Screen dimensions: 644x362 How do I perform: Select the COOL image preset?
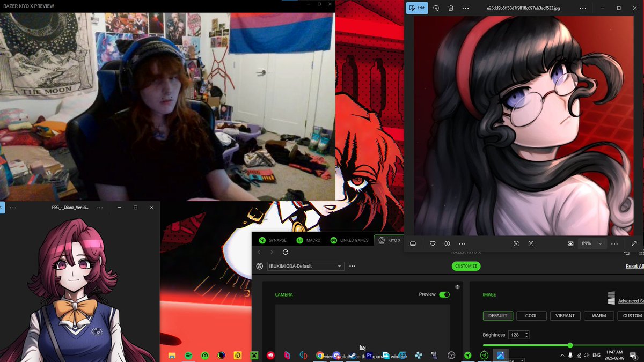point(531,316)
